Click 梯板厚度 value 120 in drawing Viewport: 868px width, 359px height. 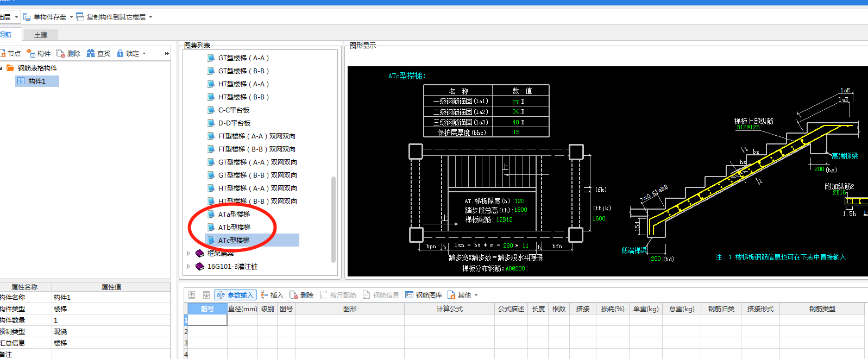coord(520,201)
